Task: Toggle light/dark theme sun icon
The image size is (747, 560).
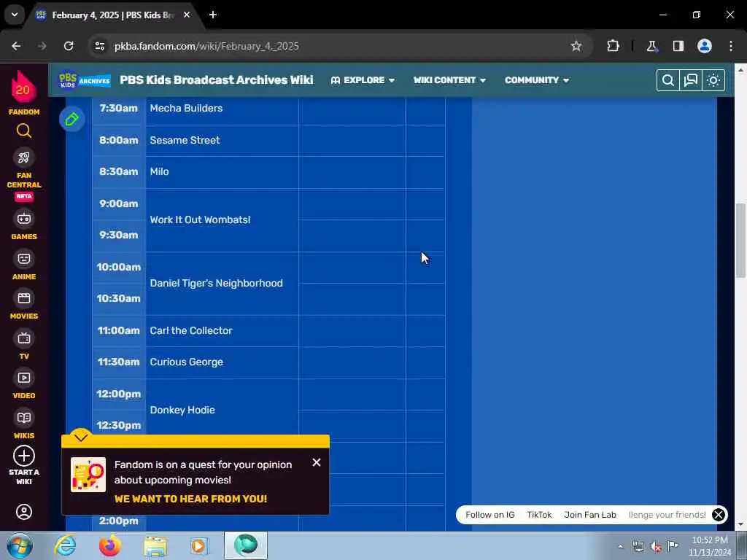Action: pos(713,80)
